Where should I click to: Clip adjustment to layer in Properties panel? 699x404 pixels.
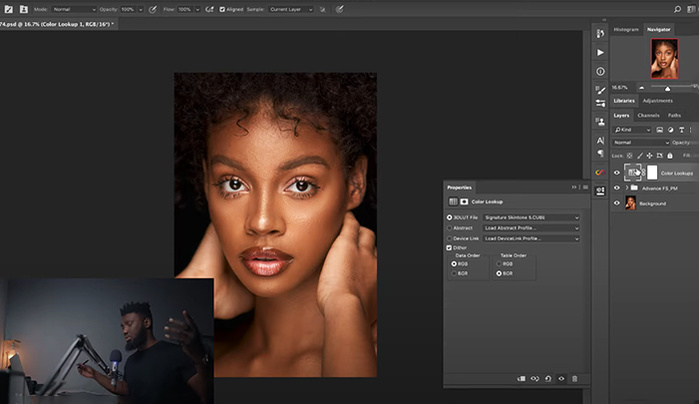[520, 379]
